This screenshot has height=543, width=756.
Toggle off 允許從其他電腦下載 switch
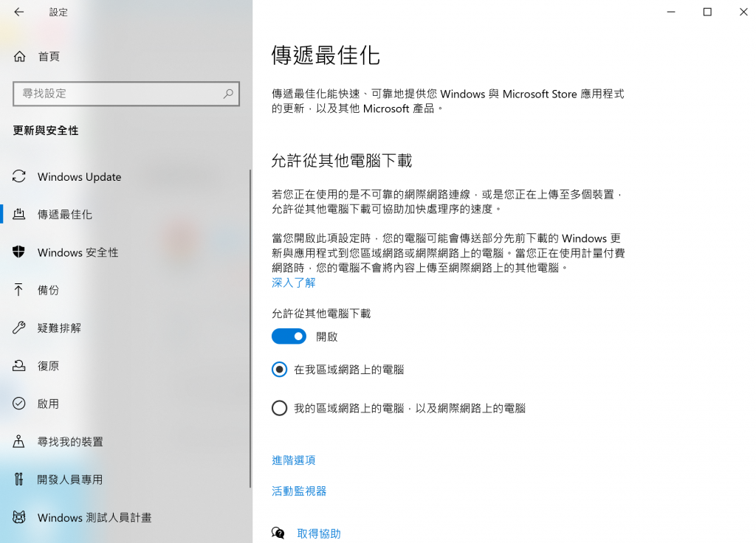(x=289, y=336)
